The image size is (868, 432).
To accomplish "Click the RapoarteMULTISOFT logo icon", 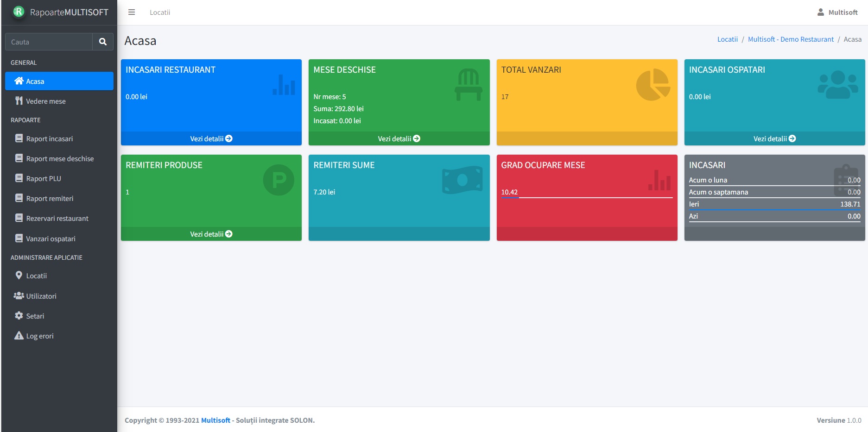I will coord(19,12).
